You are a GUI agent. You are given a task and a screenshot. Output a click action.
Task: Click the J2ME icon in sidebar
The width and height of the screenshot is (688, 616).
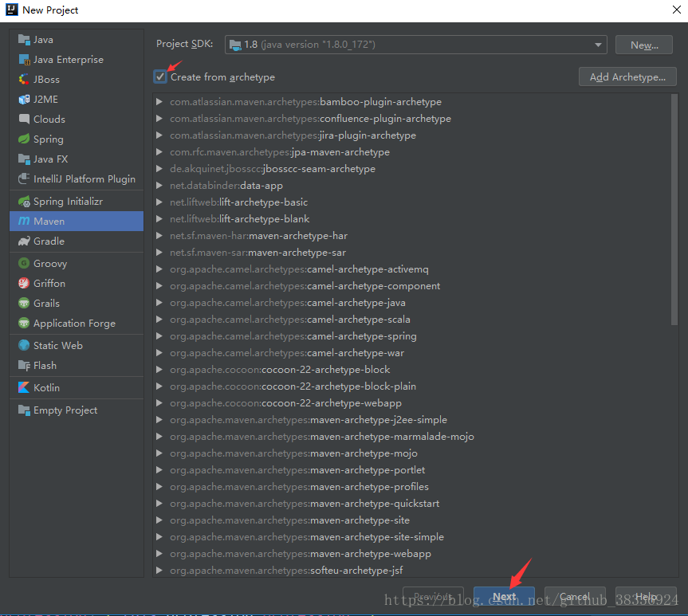24,99
